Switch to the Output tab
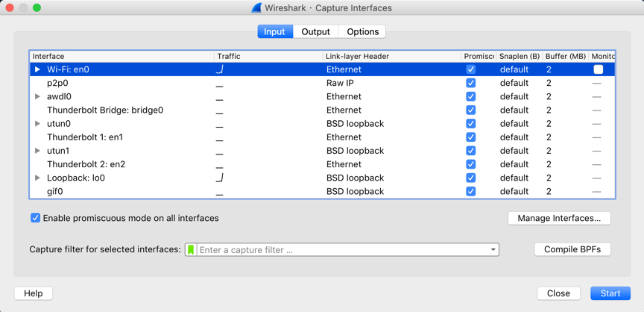 pos(316,31)
